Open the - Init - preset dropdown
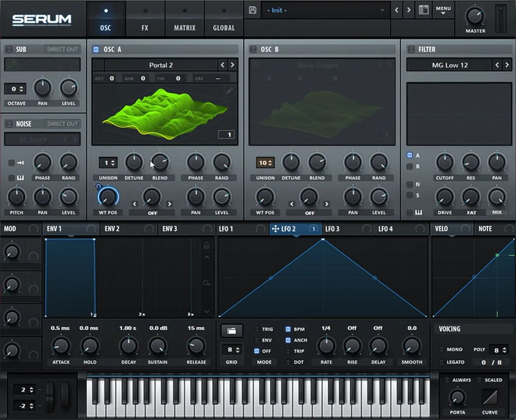The width and height of the screenshot is (516, 420). click(326, 10)
